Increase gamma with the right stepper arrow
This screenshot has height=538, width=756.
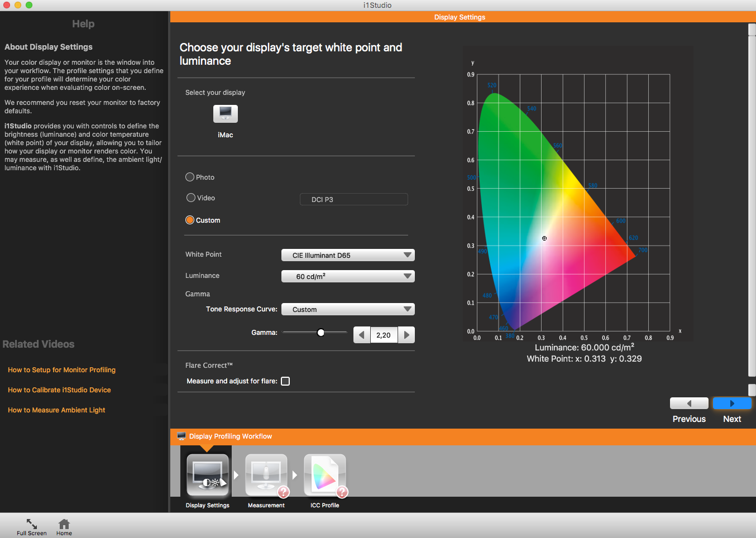click(x=406, y=335)
